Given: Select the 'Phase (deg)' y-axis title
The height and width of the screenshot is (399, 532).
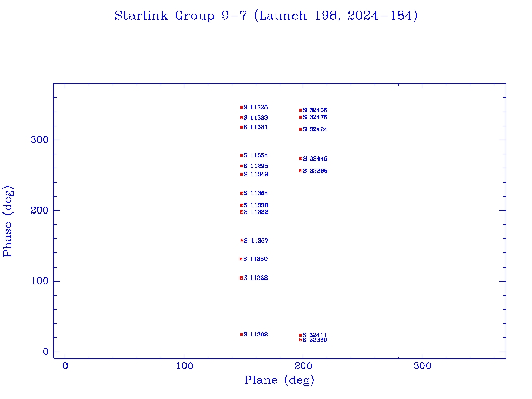Looking at the screenshot, I should [7, 221].
